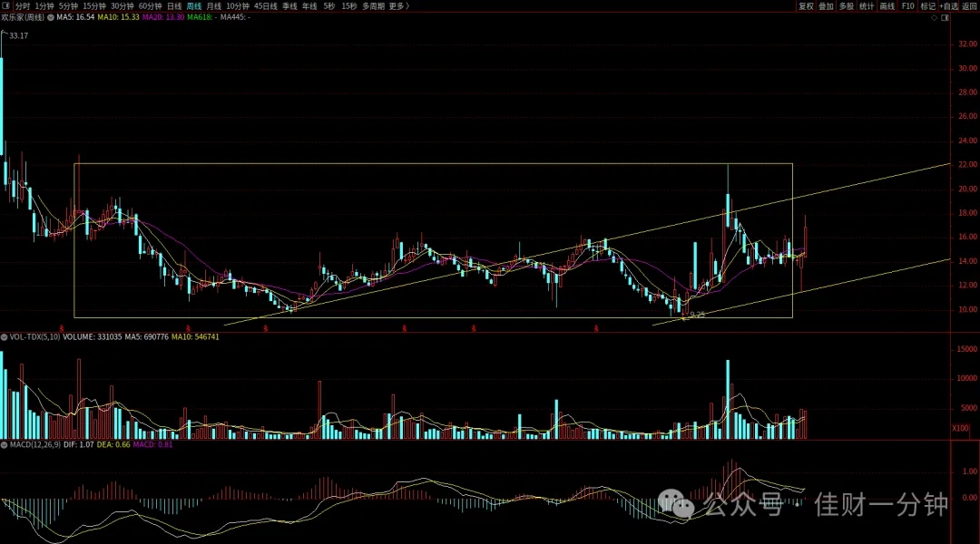Switch chart to 年线 yearly view
980x544 pixels.
pyautogui.click(x=309, y=6)
